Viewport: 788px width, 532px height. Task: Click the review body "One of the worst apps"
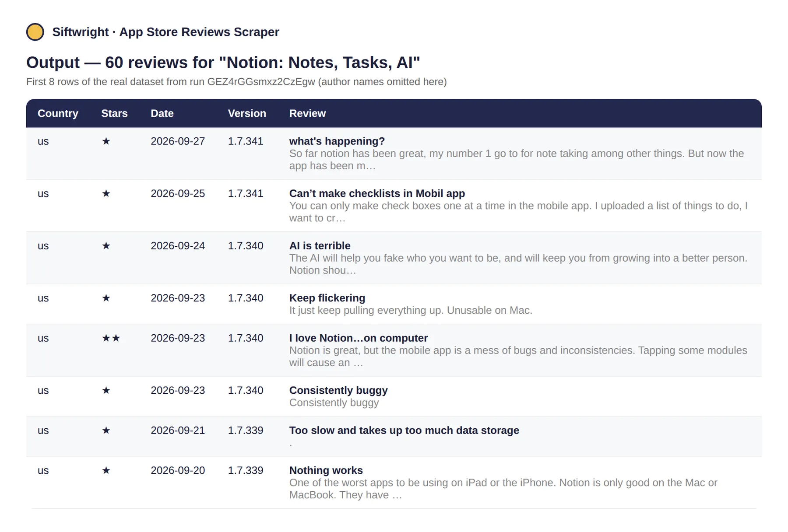pos(503,489)
